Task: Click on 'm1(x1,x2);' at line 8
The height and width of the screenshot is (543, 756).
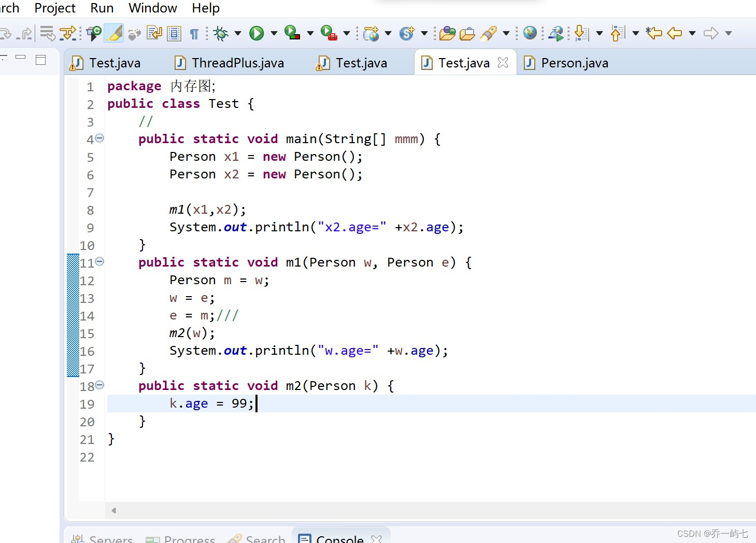Action: [x=207, y=210]
